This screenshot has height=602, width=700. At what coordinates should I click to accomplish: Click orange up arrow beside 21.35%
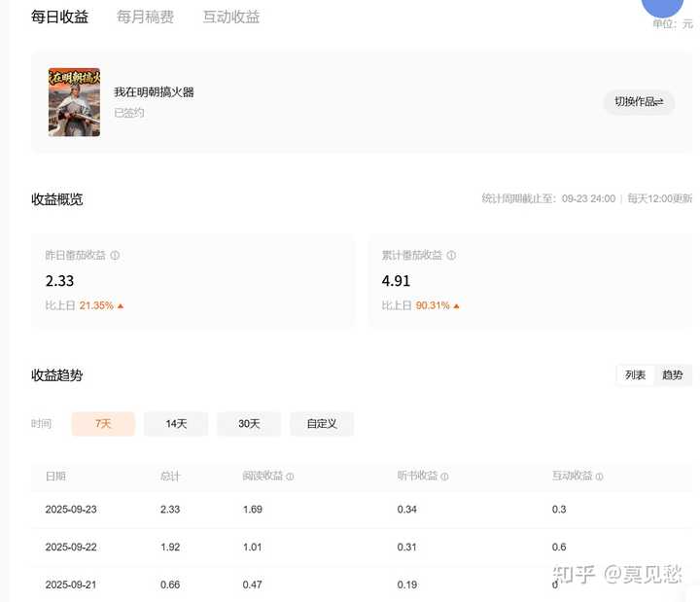[x=121, y=305]
